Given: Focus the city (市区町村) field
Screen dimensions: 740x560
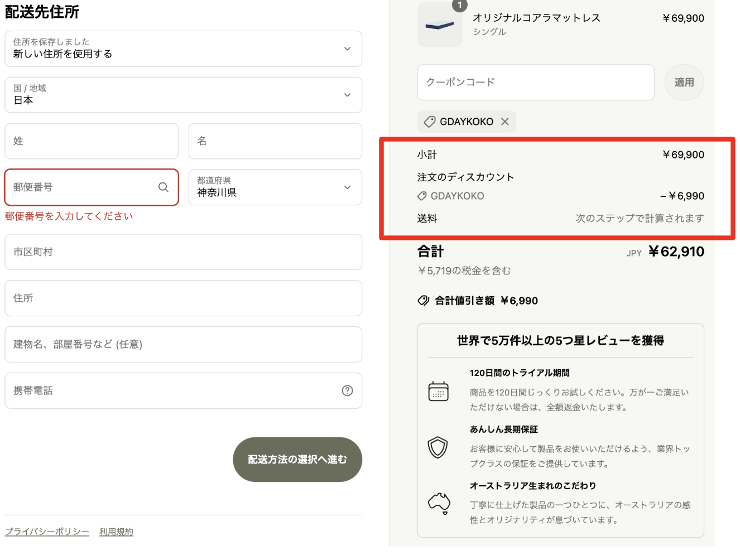Looking at the screenshot, I should click(x=184, y=252).
